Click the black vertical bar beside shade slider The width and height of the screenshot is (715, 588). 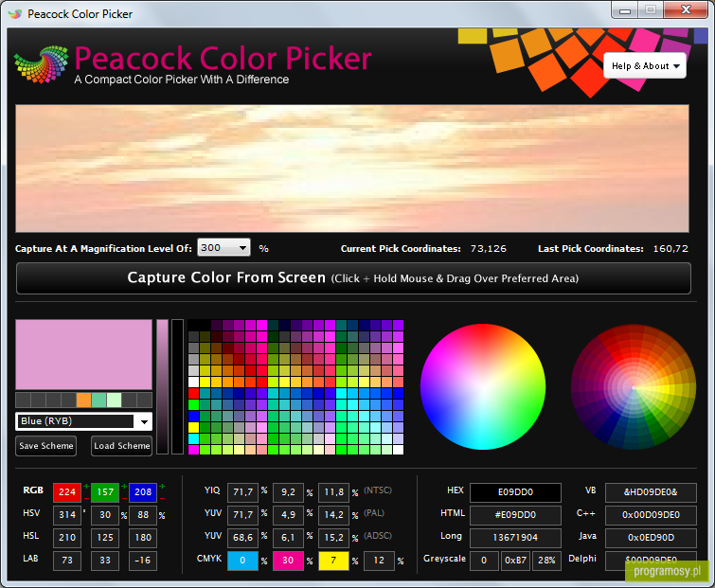point(177,386)
